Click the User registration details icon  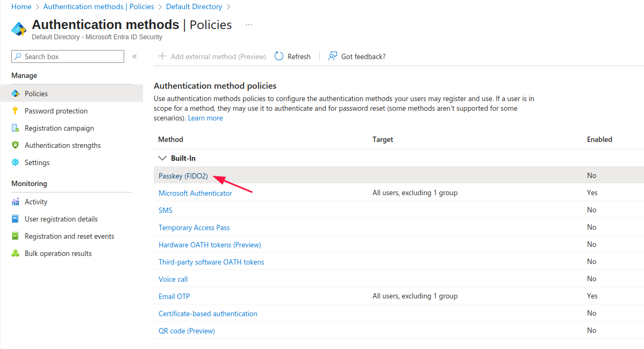click(15, 219)
